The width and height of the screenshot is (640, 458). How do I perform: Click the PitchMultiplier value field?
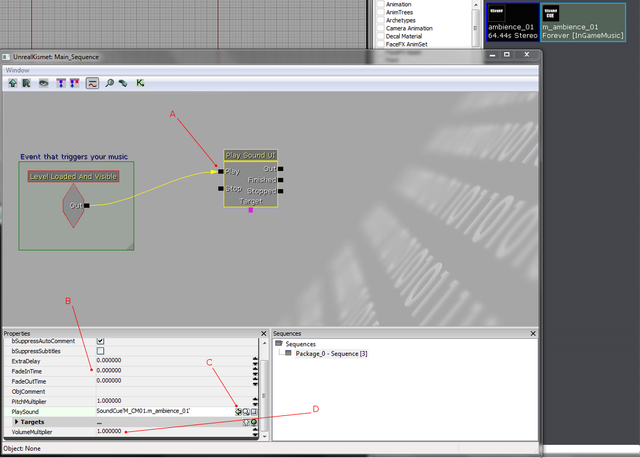(x=174, y=401)
